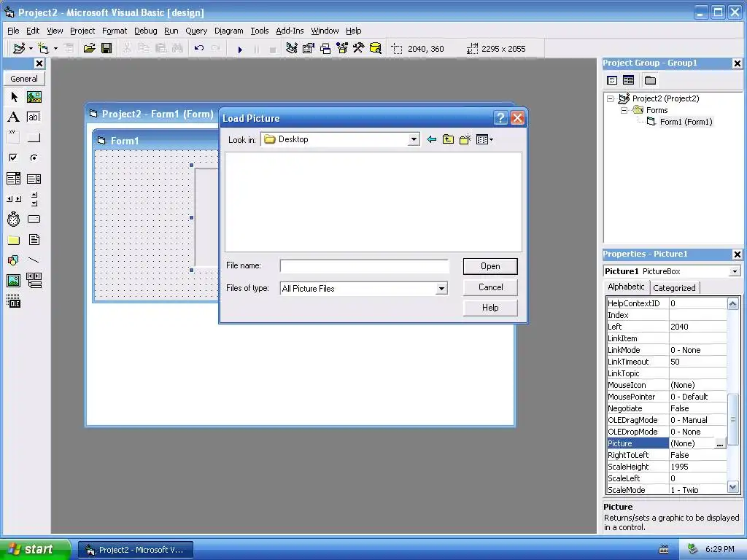Select the ComboBox tool in toolbox
Image resolution: width=747 pixels, height=560 pixels.
pyautogui.click(x=14, y=179)
